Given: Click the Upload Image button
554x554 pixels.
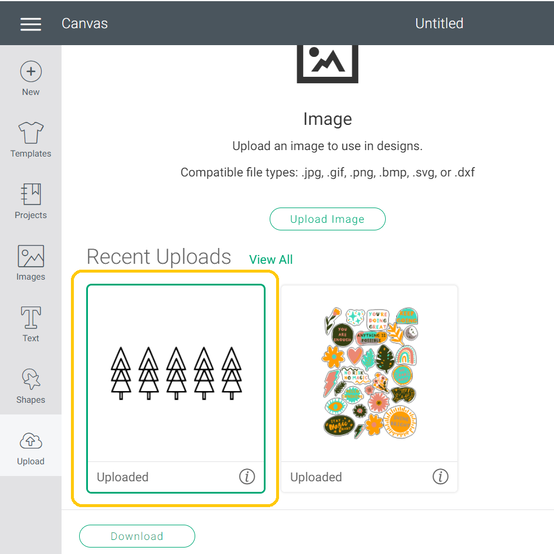Looking at the screenshot, I should (328, 219).
